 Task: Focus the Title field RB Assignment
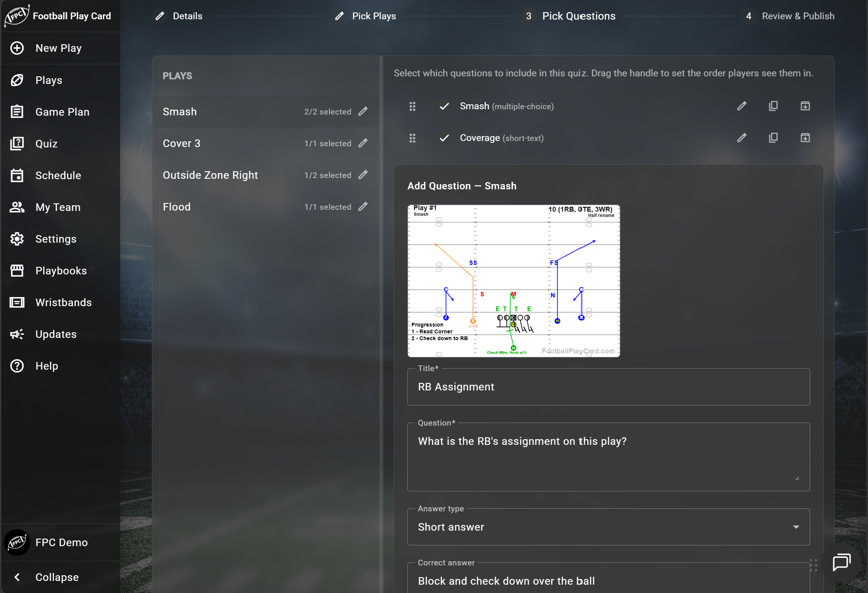tap(608, 387)
